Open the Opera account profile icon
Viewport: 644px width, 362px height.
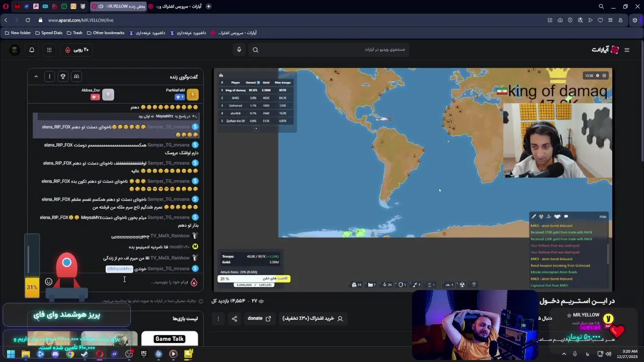[620, 20]
